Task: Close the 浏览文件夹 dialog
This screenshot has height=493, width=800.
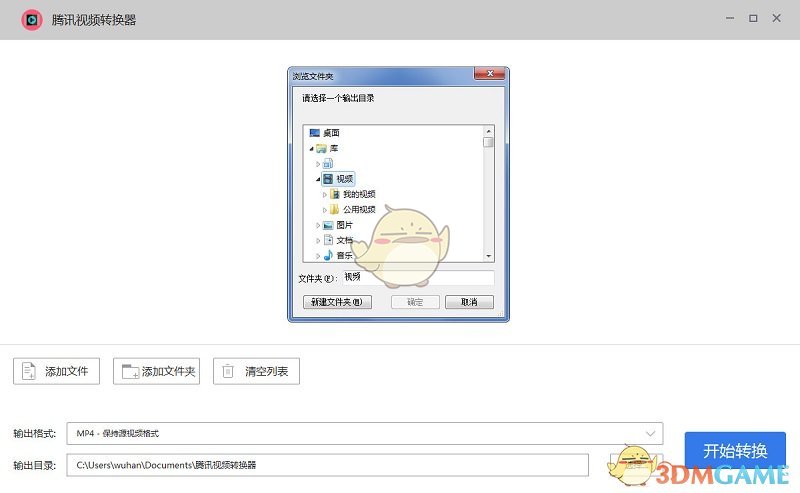Action: tap(489, 74)
